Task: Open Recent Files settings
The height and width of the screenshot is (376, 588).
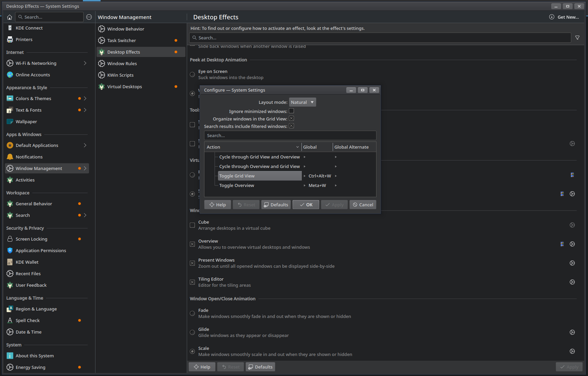Action: (47, 274)
